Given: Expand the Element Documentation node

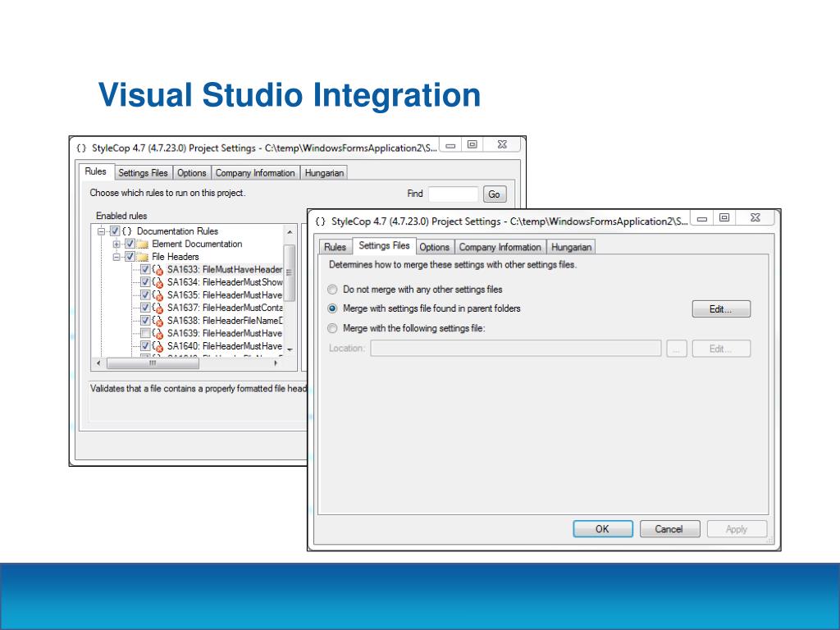Looking at the screenshot, I should (x=116, y=244).
